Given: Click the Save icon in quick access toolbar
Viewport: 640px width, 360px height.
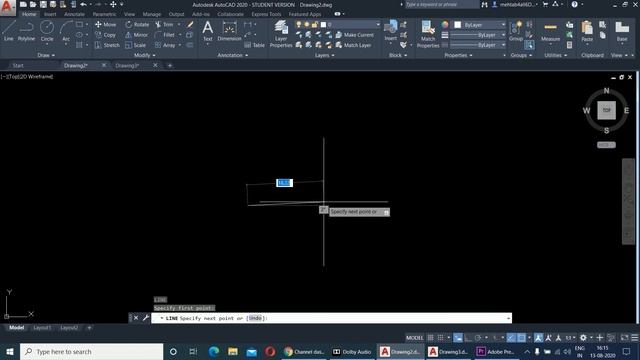Looking at the screenshot, I should pyautogui.click(x=43, y=4).
